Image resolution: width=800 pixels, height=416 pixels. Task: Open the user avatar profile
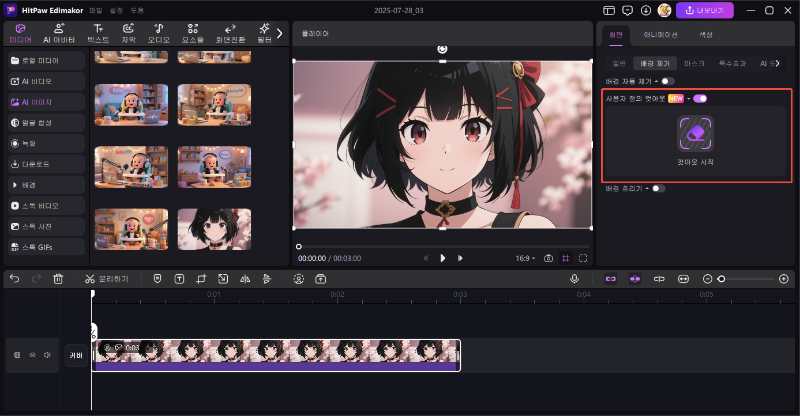pyautogui.click(x=664, y=10)
